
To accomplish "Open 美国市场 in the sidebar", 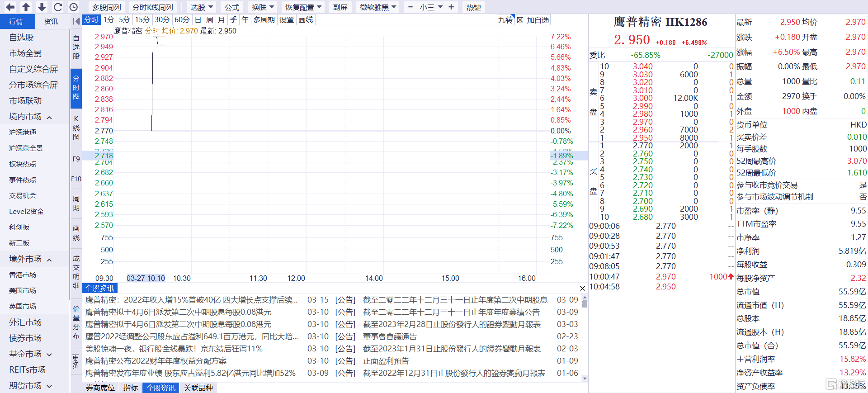I will [23, 291].
